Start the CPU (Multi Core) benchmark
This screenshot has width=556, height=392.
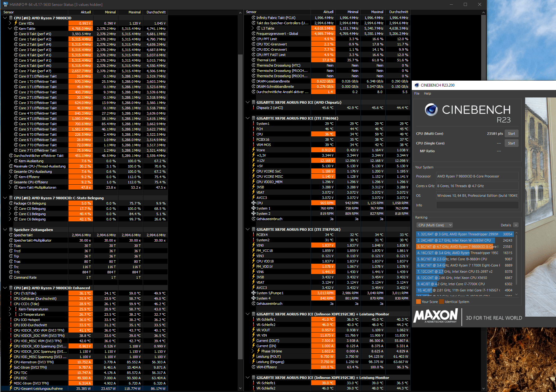point(511,134)
